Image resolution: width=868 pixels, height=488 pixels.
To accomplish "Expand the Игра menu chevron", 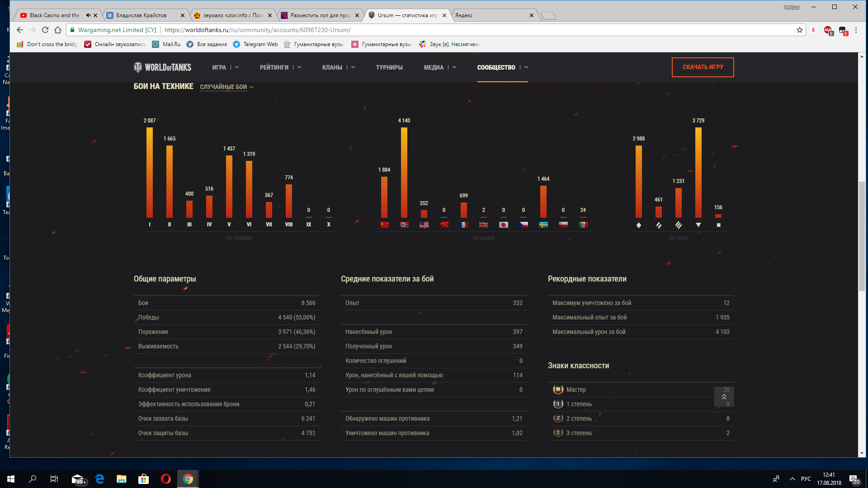I will [x=237, y=67].
